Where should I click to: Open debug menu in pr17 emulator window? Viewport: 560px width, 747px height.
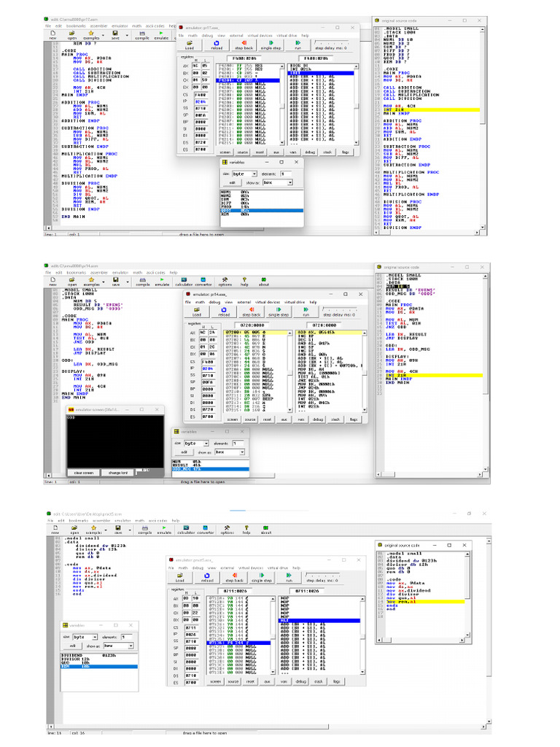tap(208, 36)
